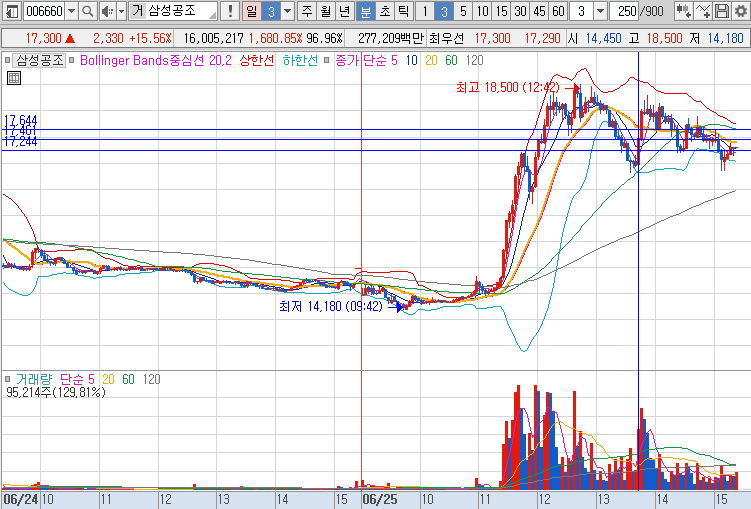Click the price legend's green 60 label

451,60
